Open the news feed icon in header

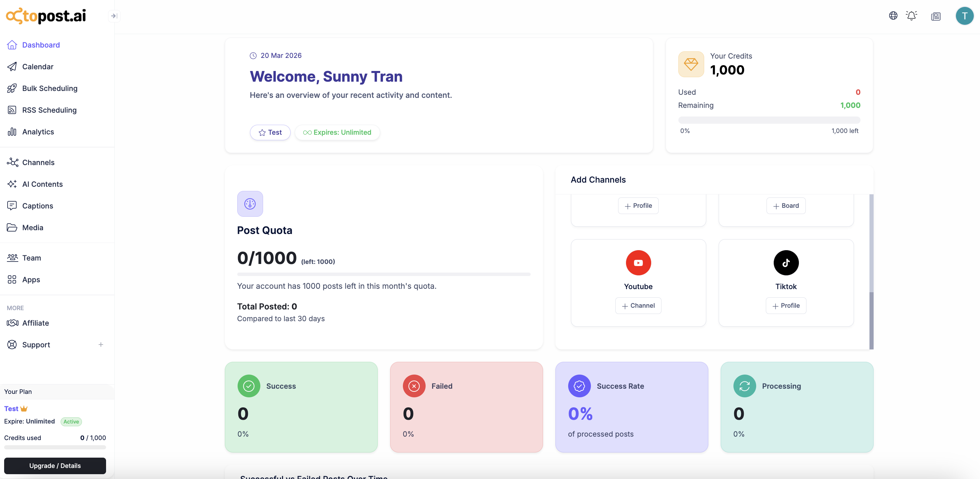(x=936, y=16)
